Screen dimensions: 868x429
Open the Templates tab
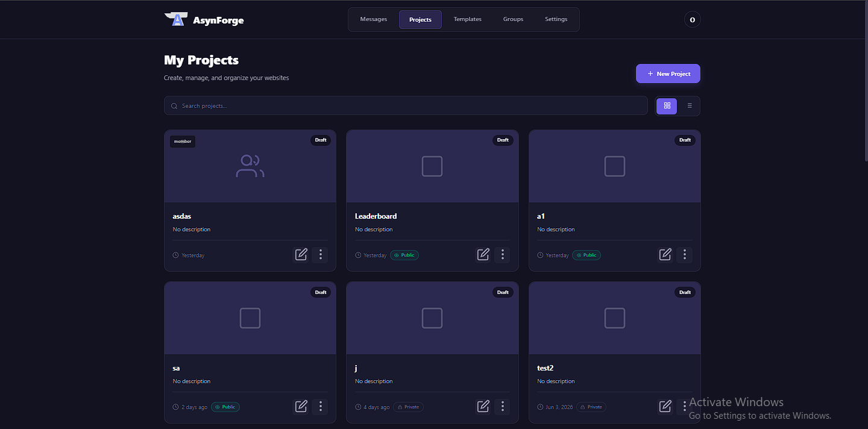click(468, 19)
